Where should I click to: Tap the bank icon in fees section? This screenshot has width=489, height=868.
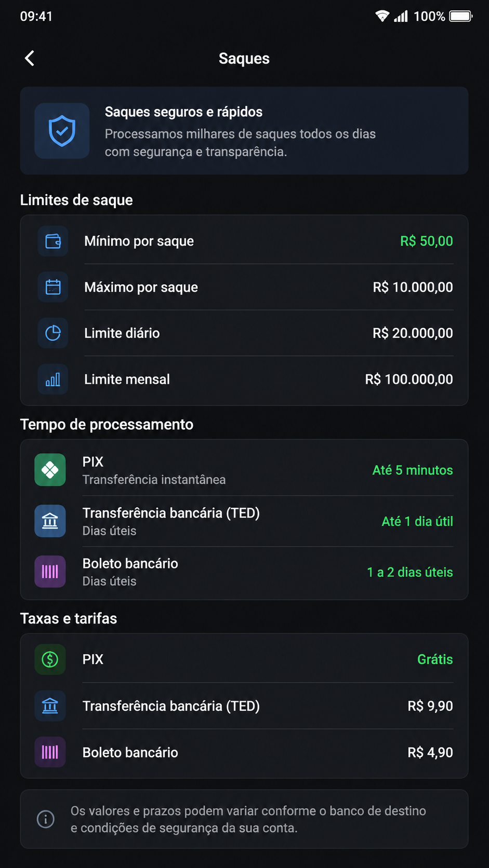[x=50, y=706]
